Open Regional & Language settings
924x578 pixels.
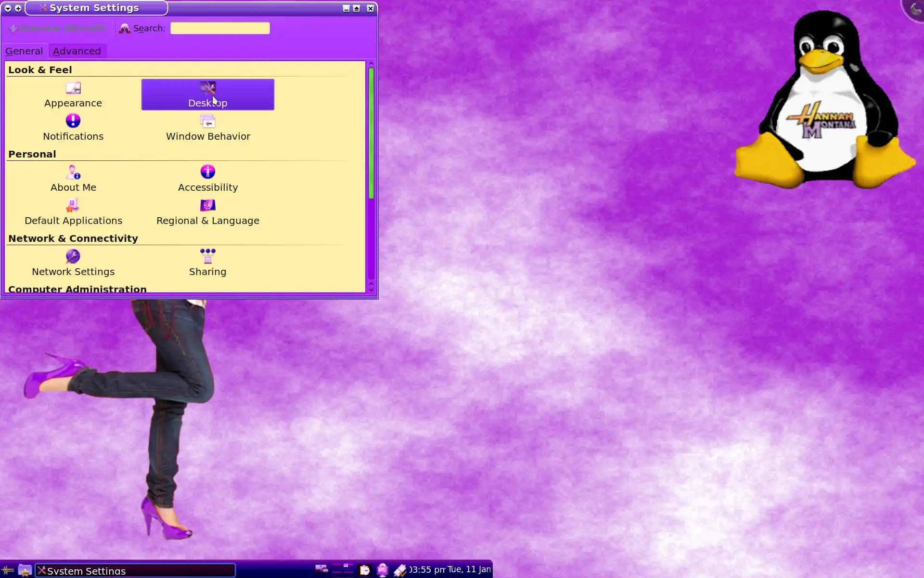pos(208,212)
